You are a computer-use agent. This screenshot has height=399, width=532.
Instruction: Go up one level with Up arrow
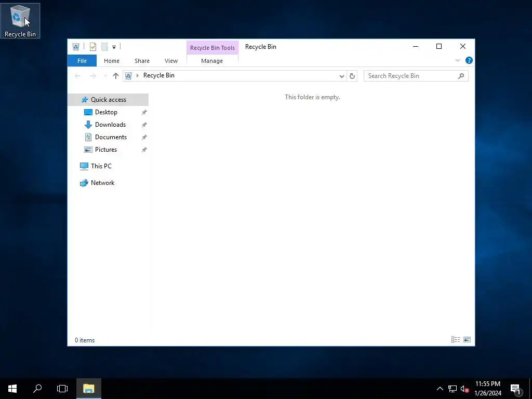point(116,76)
